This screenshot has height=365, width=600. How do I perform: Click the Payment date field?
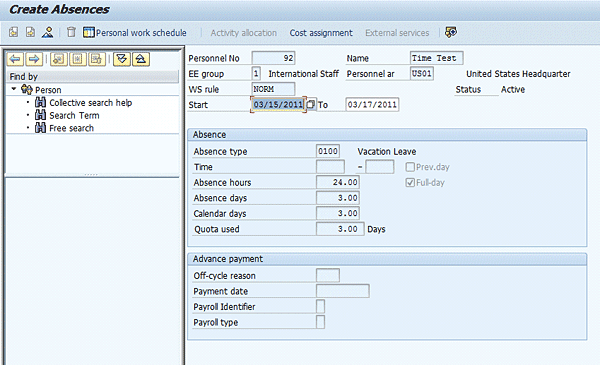point(343,291)
